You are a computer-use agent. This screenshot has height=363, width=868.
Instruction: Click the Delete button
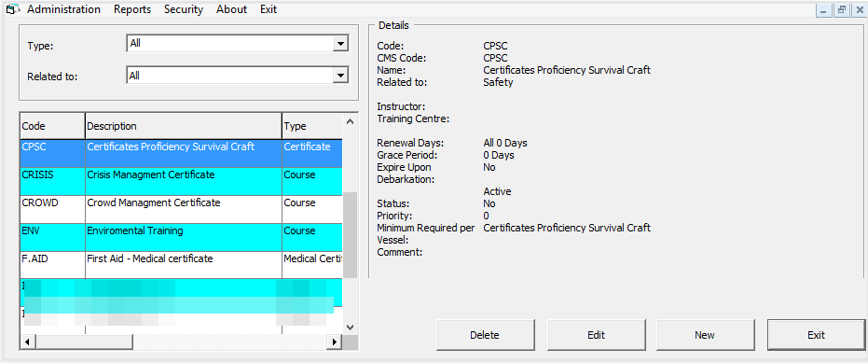485,335
